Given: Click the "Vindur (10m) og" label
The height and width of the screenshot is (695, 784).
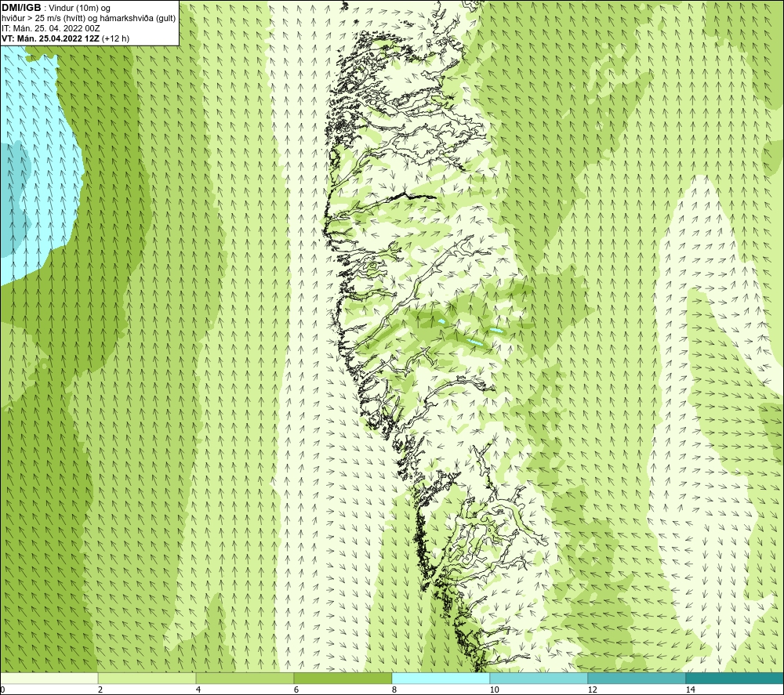Looking at the screenshot, I should point(80,9).
